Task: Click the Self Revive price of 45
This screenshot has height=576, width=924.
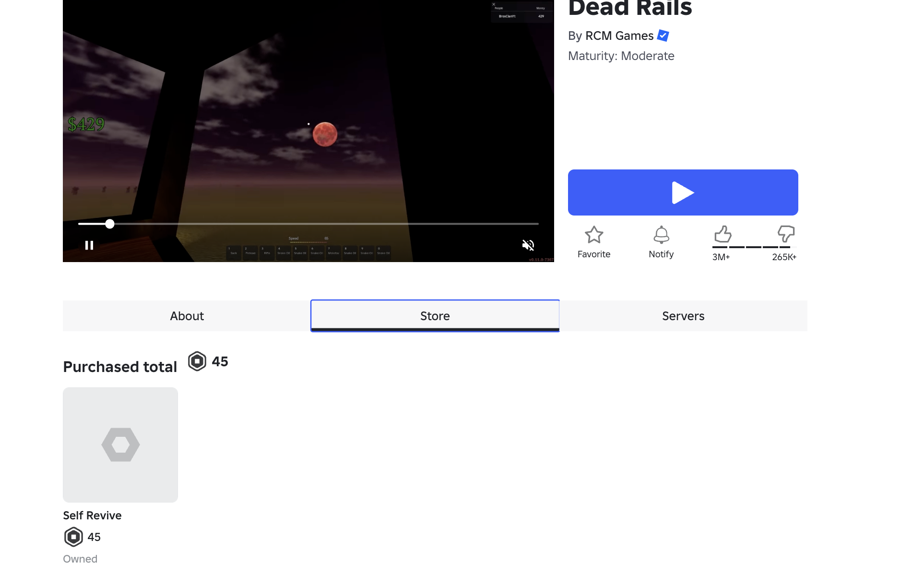Action: pyautogui.click(x=94, y=537)
